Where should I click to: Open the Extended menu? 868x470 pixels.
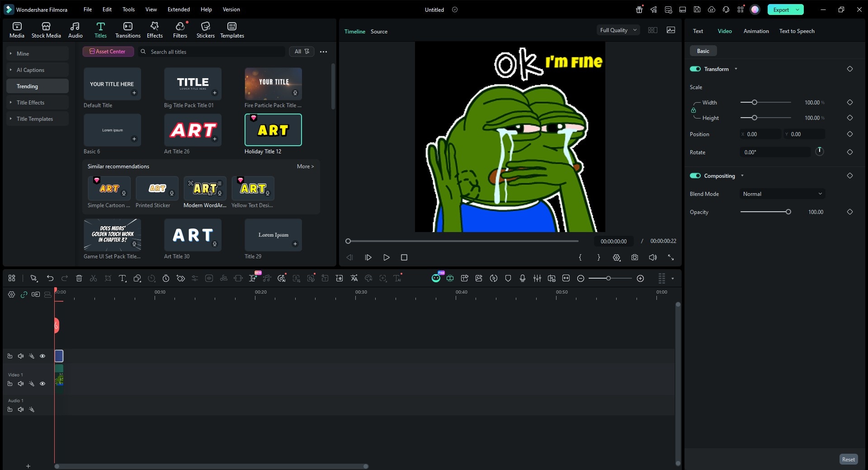click(x=178, y=9)
